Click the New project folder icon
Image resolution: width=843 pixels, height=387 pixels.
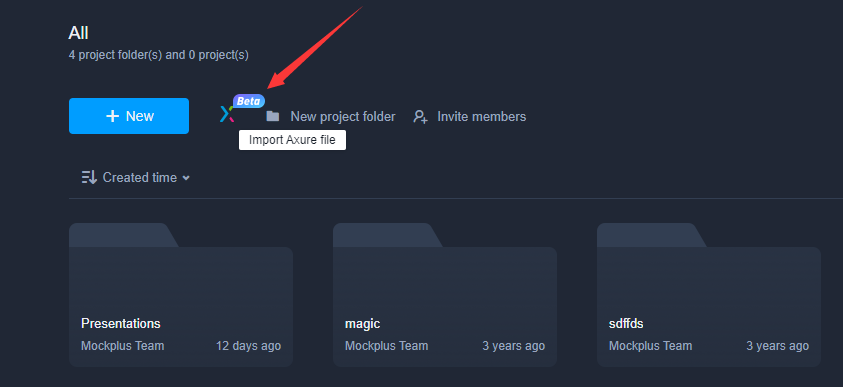coord(273,116)
